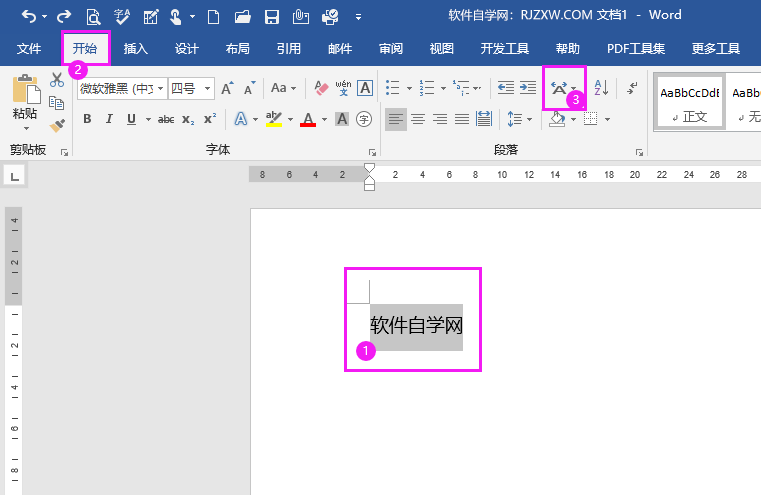Switch to the 审阅 (Review) tab
This screenshot has width=761, height=495.
pos(391,49)
